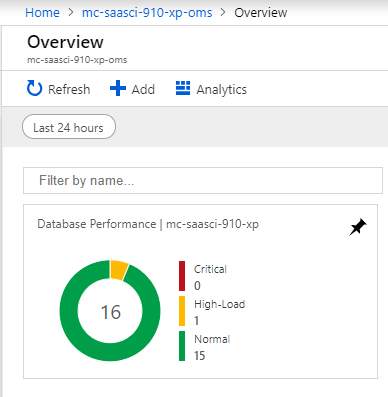Open mc-saasci-910-xp-oms breadcrumb link
The width and height of the screenshot is (388, 397).
(147, 13)
